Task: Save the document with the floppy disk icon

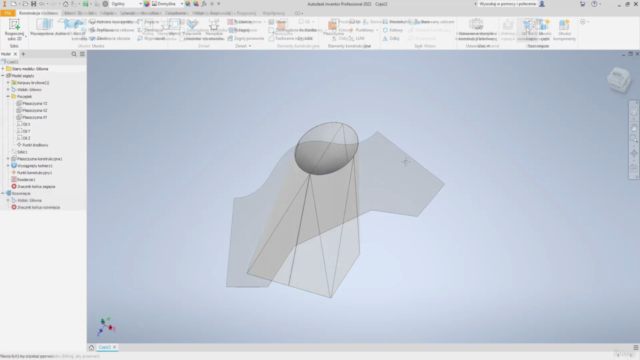Action: pos(33,4)
